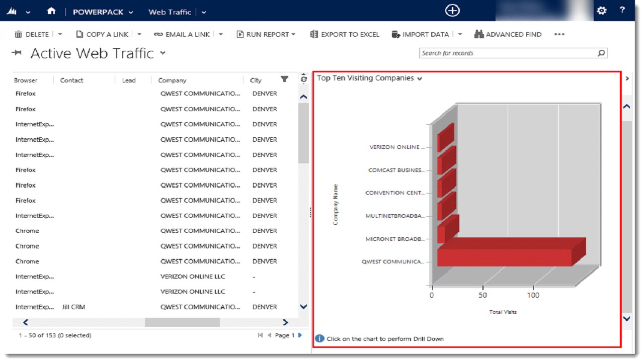Image resolution: width=644 pixels, height=362 pixels.
Task: Expand the DELETE dropdown arrow
Action: pos(60,34)
